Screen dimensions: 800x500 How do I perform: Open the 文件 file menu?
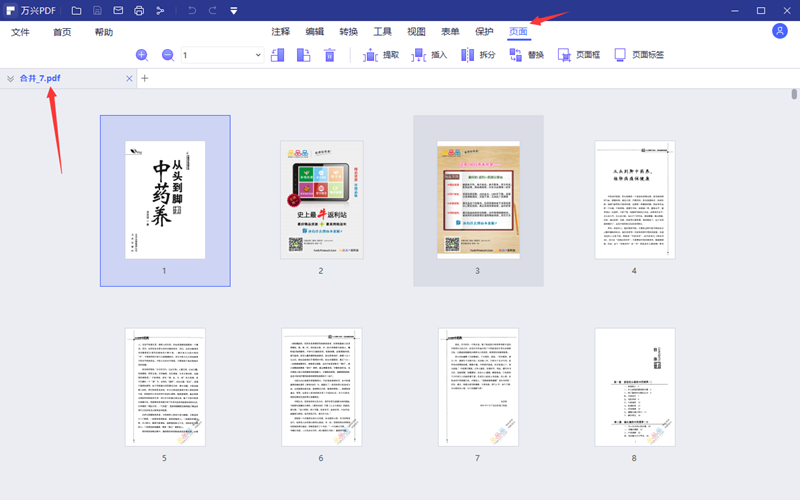pos(20,32)
